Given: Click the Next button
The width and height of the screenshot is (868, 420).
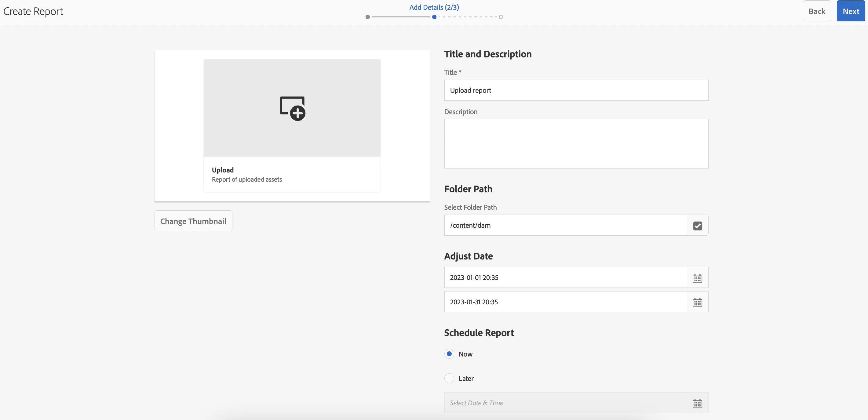Looking at the screenshot, I should click(851, 11).
